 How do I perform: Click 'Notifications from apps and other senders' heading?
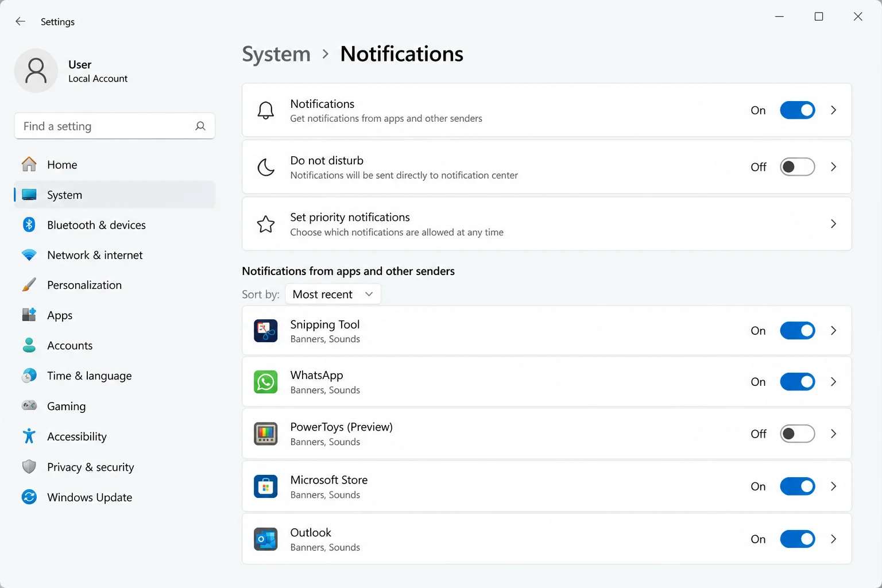(348, 271)
